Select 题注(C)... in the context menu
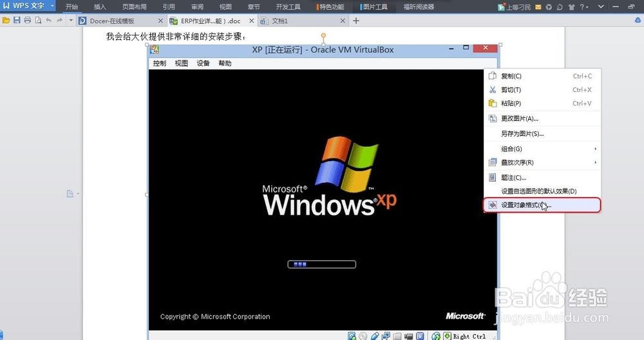The image size is (644, 340). point(542,177)
